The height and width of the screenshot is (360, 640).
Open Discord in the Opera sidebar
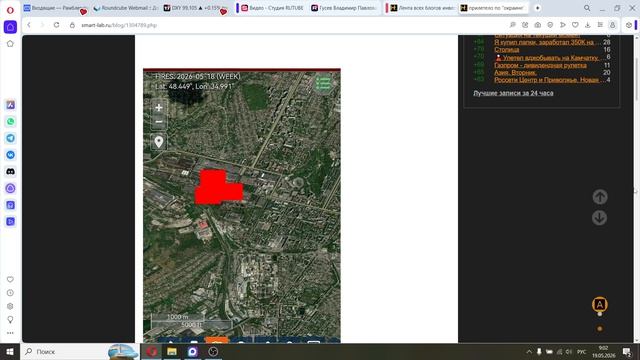point(11,171)
